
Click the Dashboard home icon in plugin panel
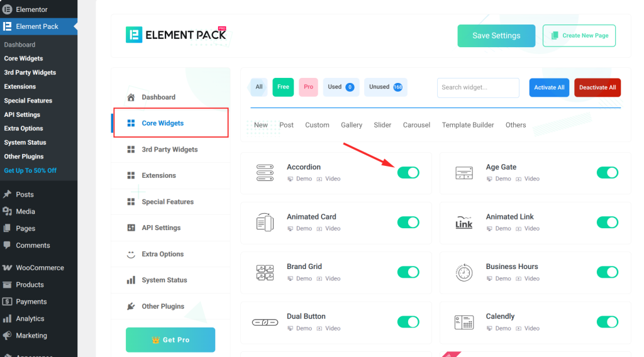[x=131, y=97]
